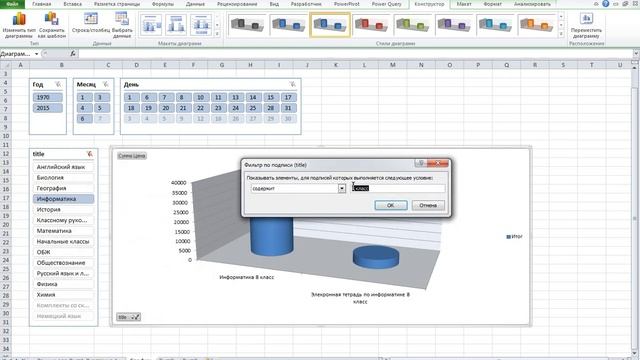Open help in filter dialog
Screen dimensions: 640x360
[421, 163]
